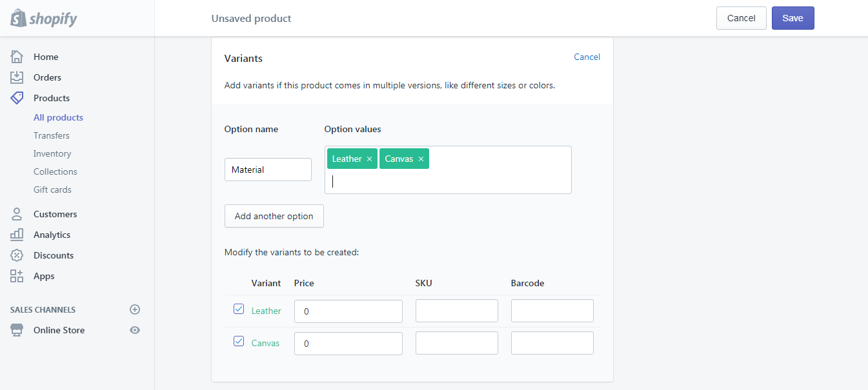View online store via eye icon
Image resolution: width=868 pixels, height=390 pixels.
(x=135, y=330)
